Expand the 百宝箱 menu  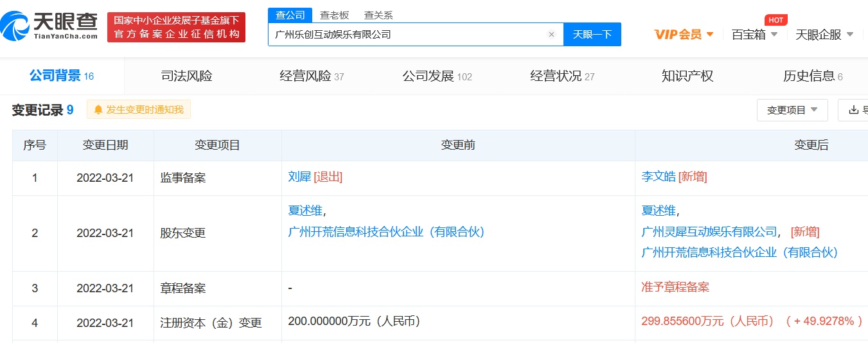pos(755,35)
